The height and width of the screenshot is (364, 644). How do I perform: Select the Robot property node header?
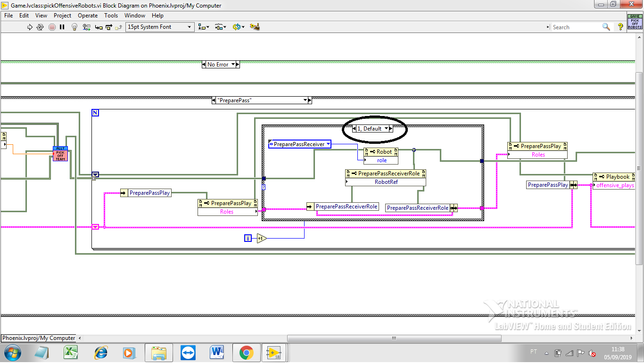(381, 152)
